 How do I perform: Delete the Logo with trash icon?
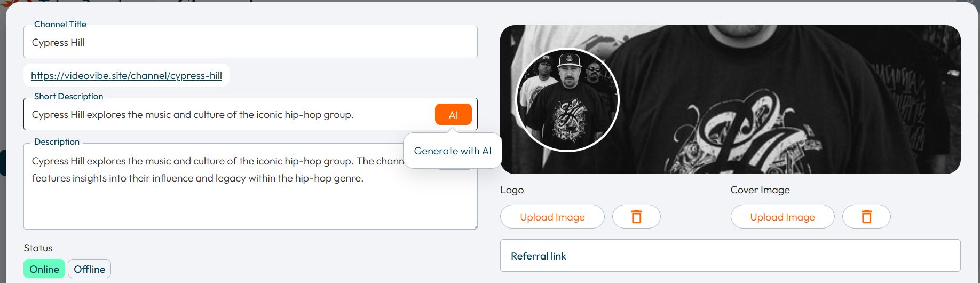[636, 217]
